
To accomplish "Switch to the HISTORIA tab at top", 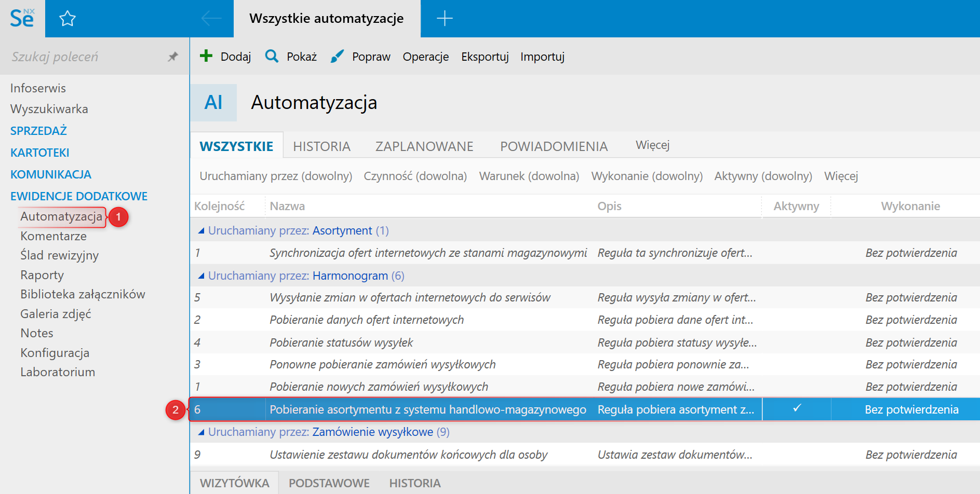I will click(x=321, y=146).
